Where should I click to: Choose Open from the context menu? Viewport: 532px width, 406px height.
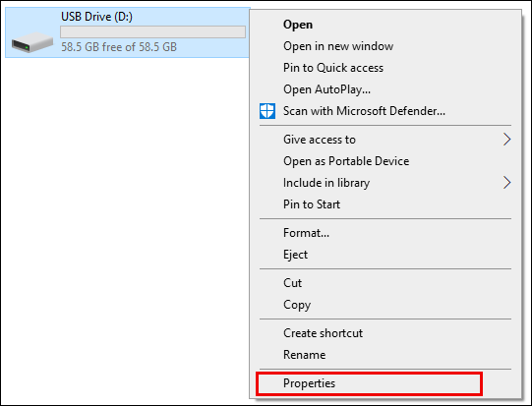tap(385, 25)
